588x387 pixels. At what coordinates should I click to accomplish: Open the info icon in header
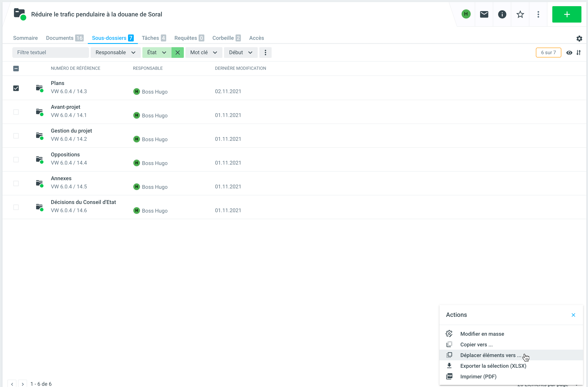pos(502,14)
